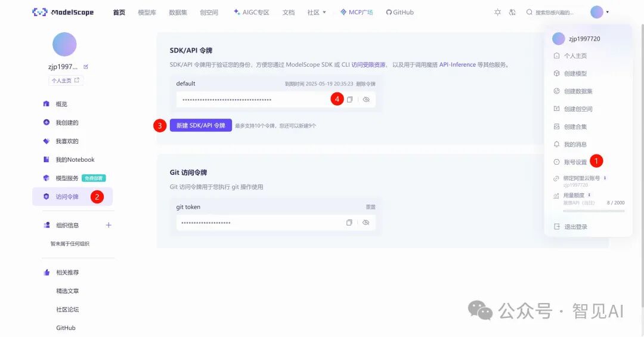This screenshot has height=337, width=644.
Task: Open the GitHub link in top navigation
Action: [x=400, y=13]
